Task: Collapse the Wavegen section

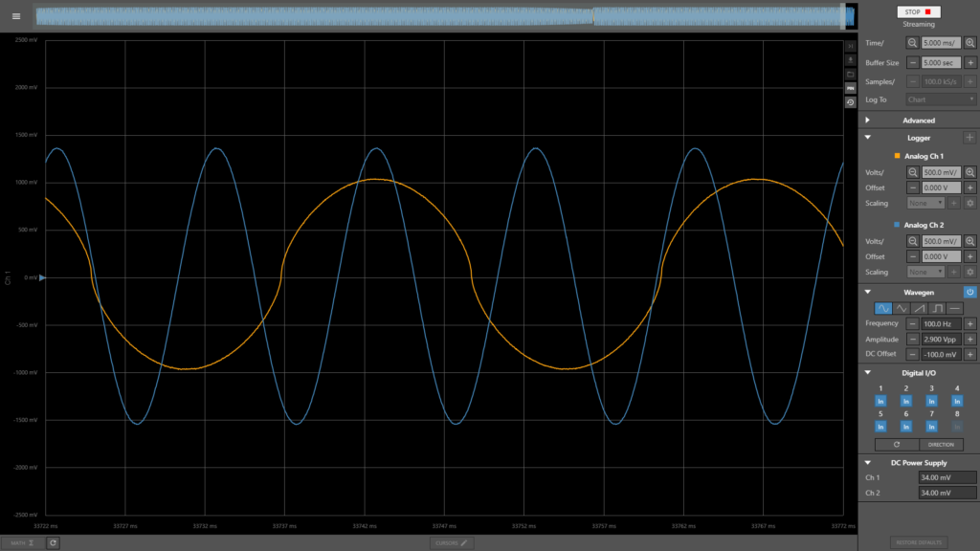Action: [867, 292]
